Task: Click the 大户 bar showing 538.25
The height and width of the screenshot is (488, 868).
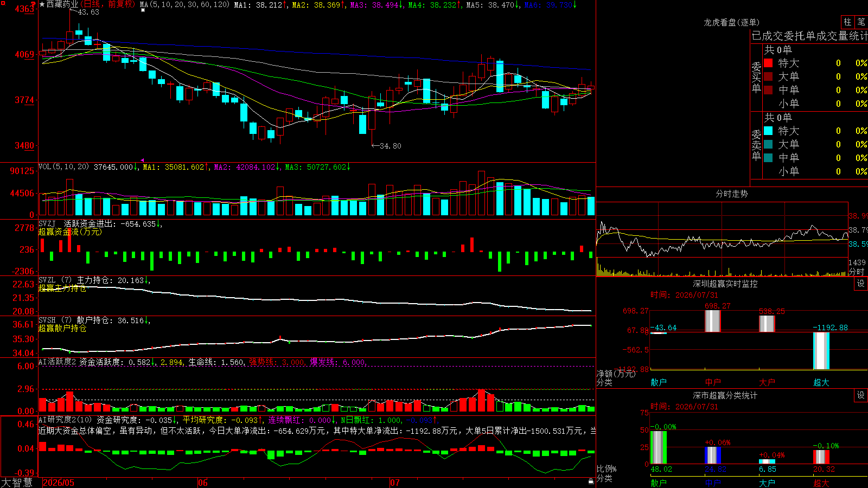Action: point(767,324)
